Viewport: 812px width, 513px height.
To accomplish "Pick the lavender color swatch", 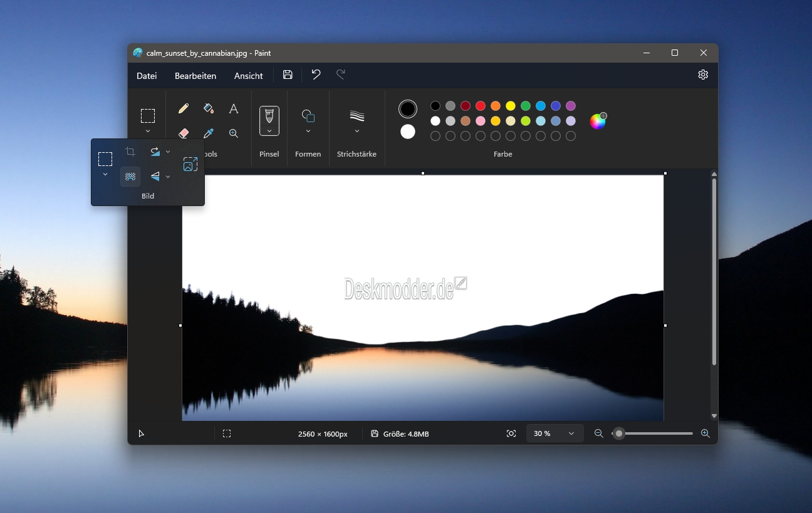I will [571, 121].
